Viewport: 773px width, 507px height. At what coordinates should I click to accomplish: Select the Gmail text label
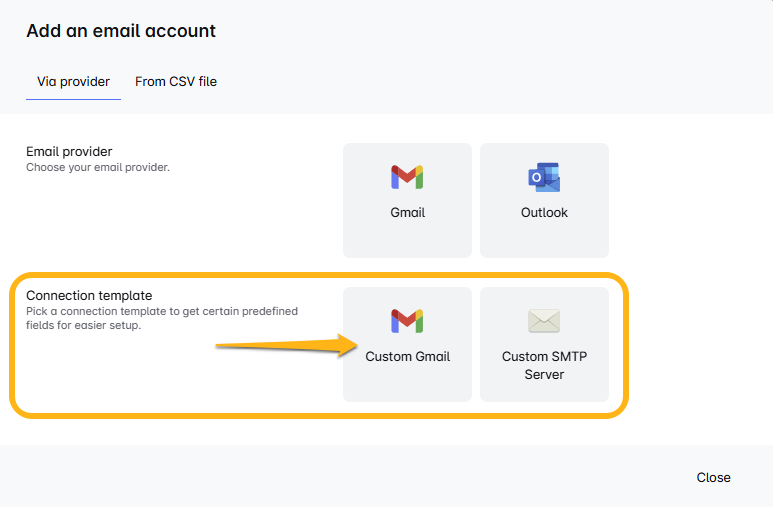point(408,213)
